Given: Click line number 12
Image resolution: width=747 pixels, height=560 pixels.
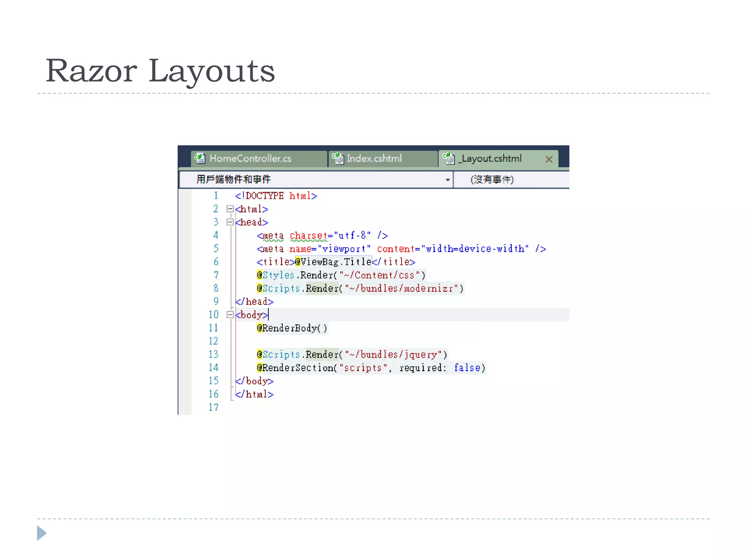Looking at the screenshot, I should [213, 341].
